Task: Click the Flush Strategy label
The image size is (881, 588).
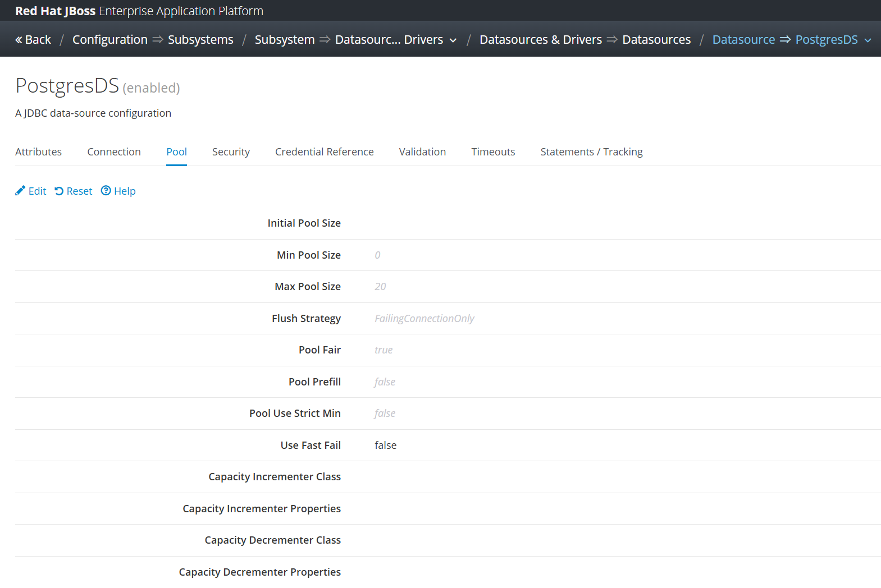Action: point(307,319)
